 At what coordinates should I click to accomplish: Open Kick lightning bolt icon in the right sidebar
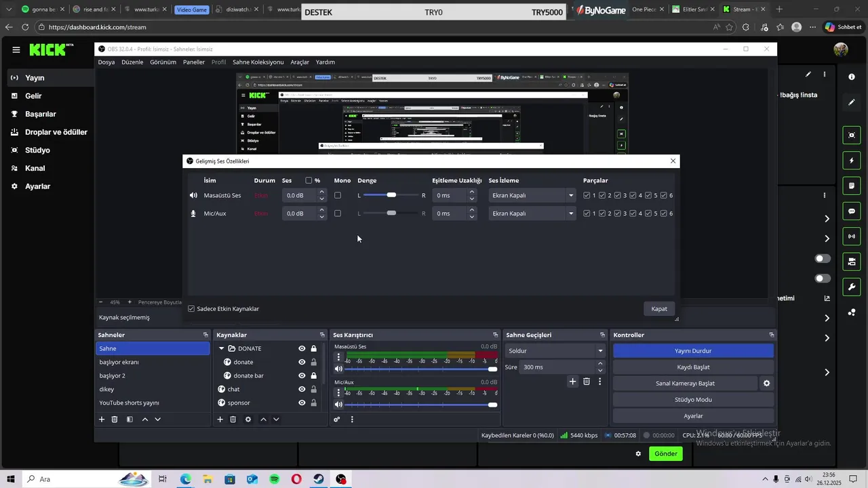click(852, 161)
